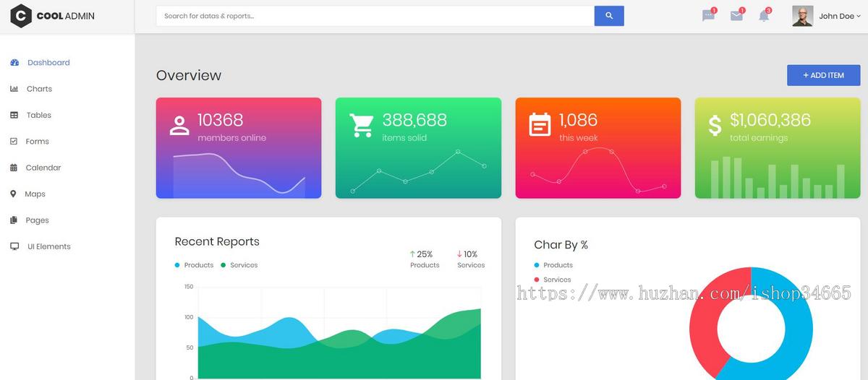
Task: Click the UI Elements monitor icon
Action: coord(14,246)
